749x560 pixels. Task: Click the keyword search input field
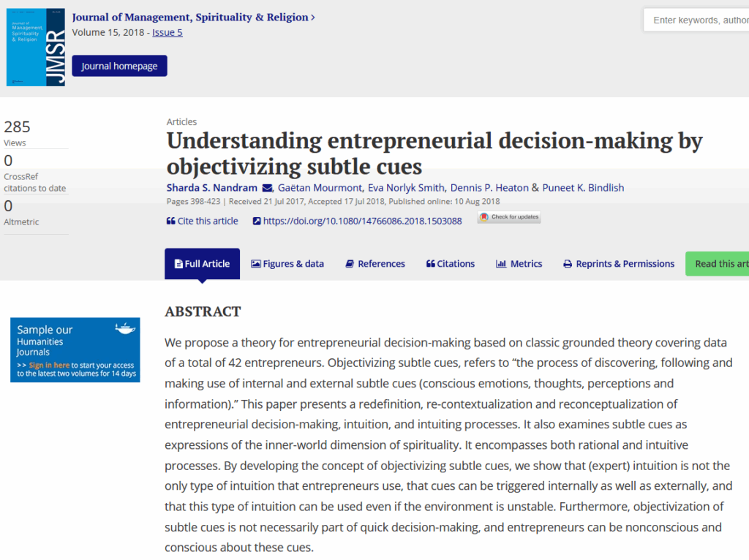tap(697, 20)
